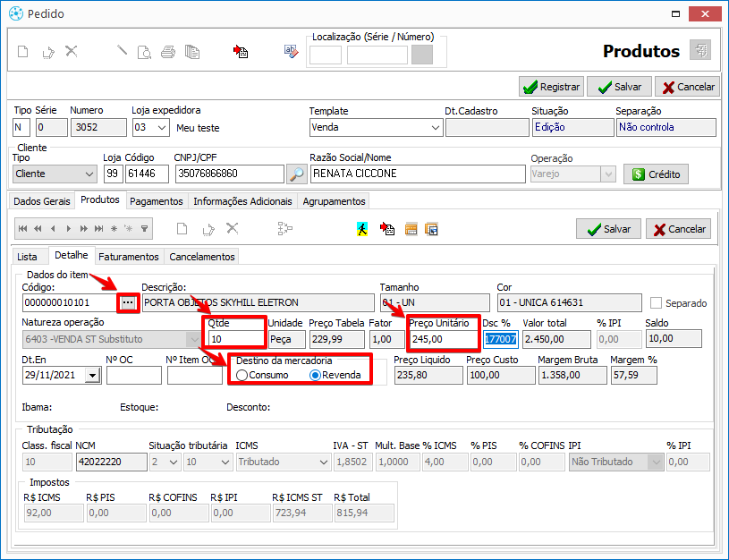Image resolution: width=729 pixels, height=560 pixels.
Task: Open the Faturamentos sub-tab
Action: click(129, 257)
